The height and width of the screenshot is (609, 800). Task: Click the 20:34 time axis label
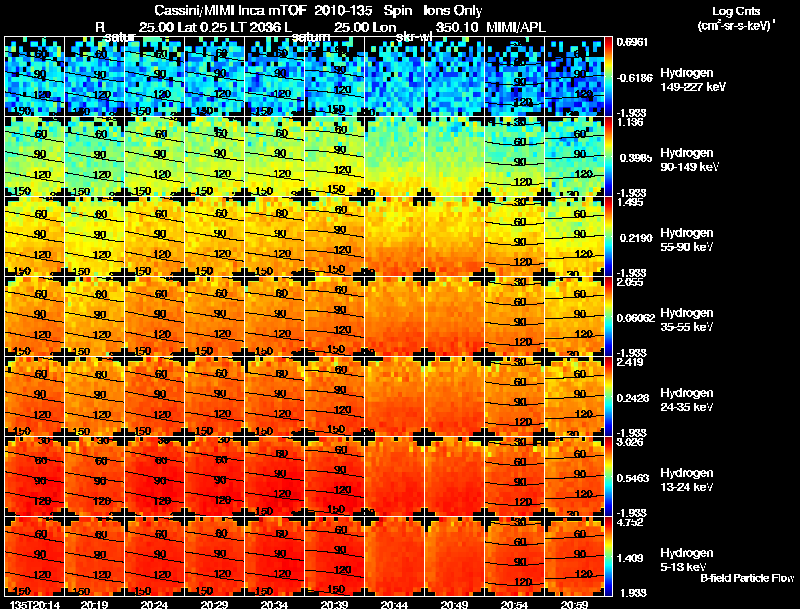(x=274, y=603)
